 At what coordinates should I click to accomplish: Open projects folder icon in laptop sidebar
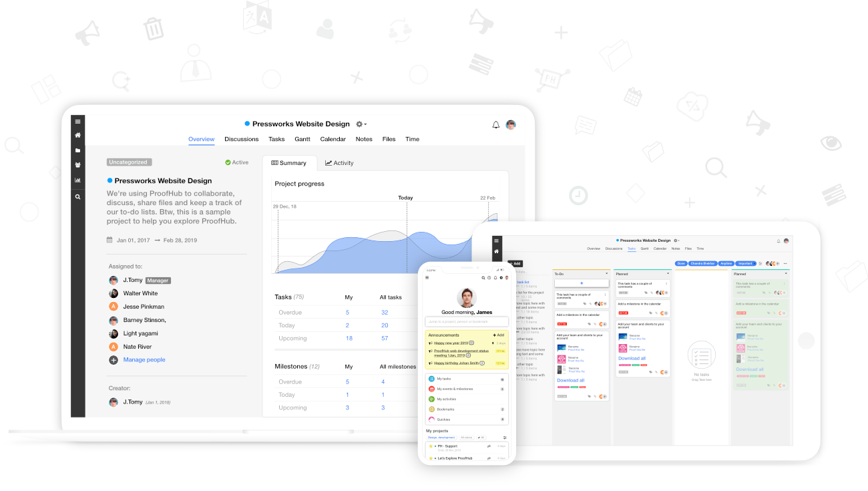[x=78, y=150]
